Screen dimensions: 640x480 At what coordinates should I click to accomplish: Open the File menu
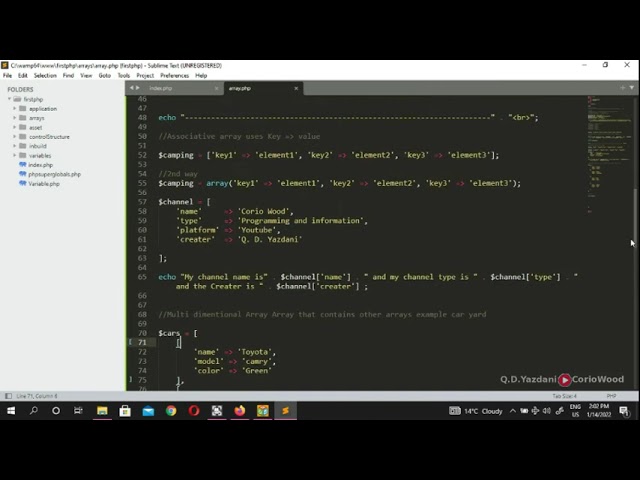coord(7,76)
